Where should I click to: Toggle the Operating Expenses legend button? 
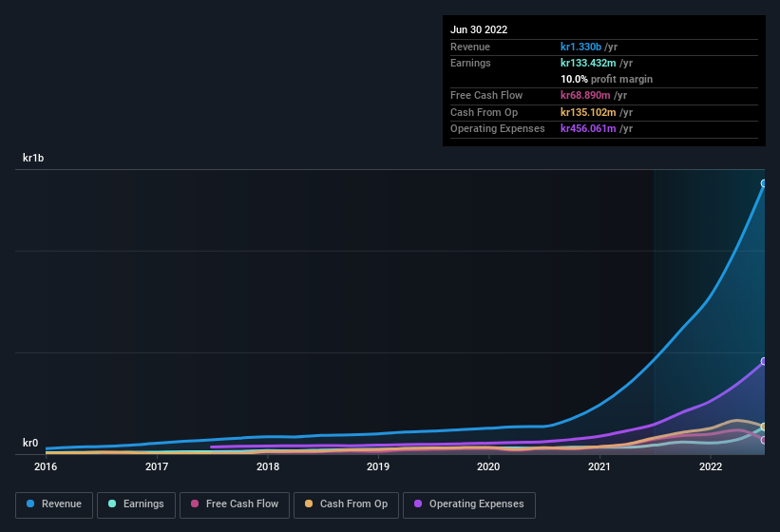[x=468, y=505]
